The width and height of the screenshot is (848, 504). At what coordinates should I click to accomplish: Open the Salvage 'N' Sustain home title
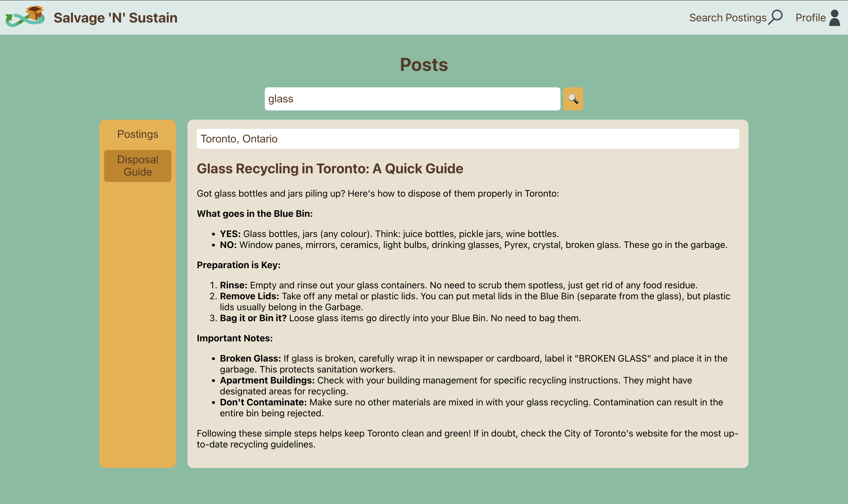point(115,18)
